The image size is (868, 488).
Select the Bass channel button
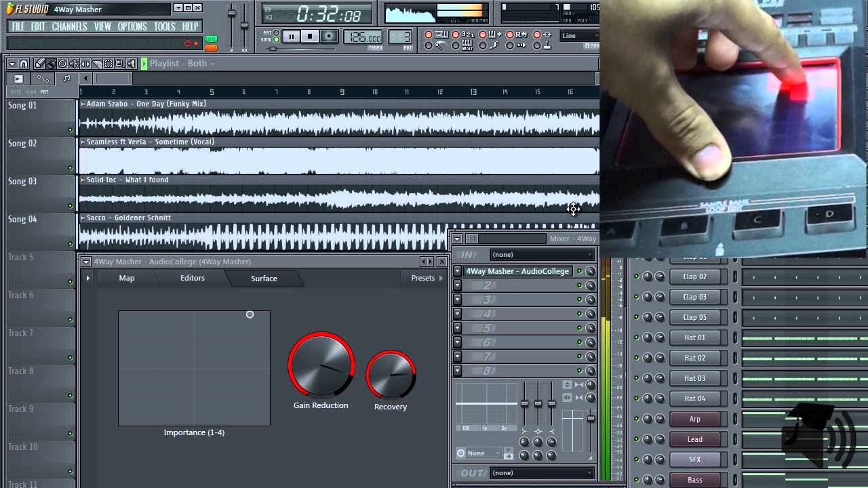coord(694,480)
